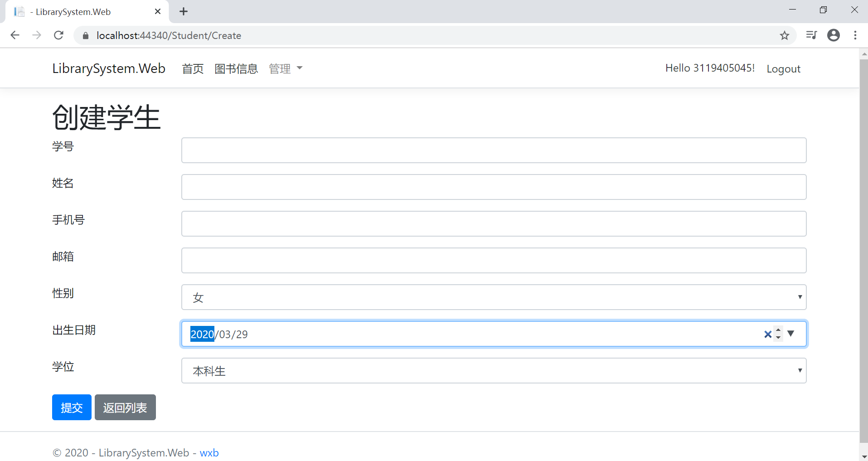Focus the 邮箱 input field
Screen dimensions: 868x461
pyautogui.click(x=494, y=260)
